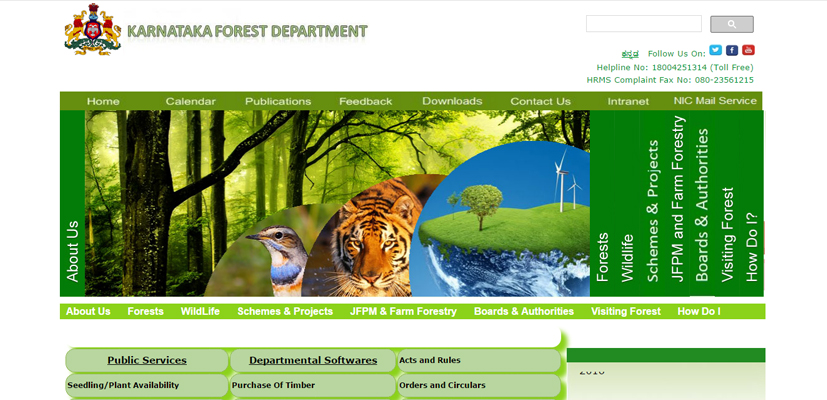Open the Twitter follow icon
Image resolution: width=827 pixels, height=400 pixels.
(x=715, y=50)
